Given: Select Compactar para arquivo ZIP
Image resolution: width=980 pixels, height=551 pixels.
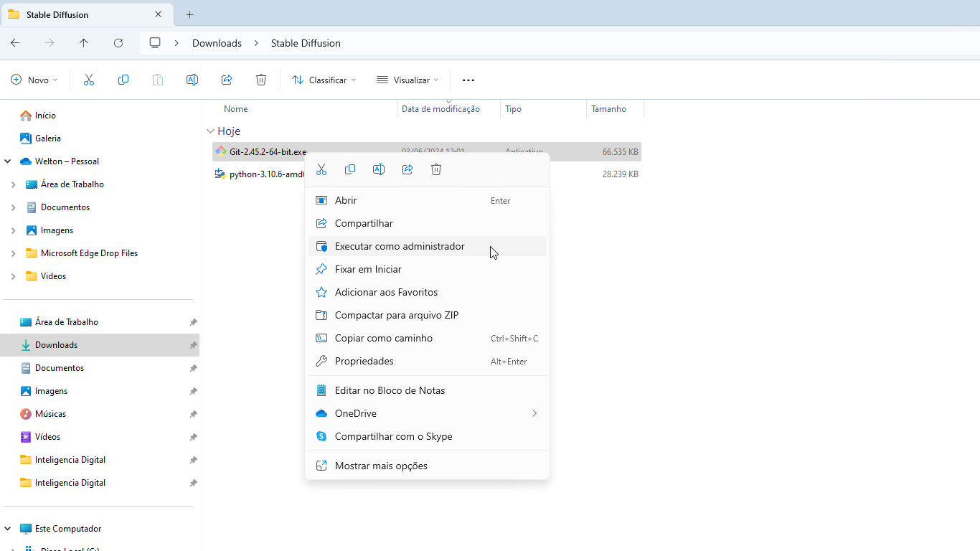Looking at the screenshot, I should point(427,315).
